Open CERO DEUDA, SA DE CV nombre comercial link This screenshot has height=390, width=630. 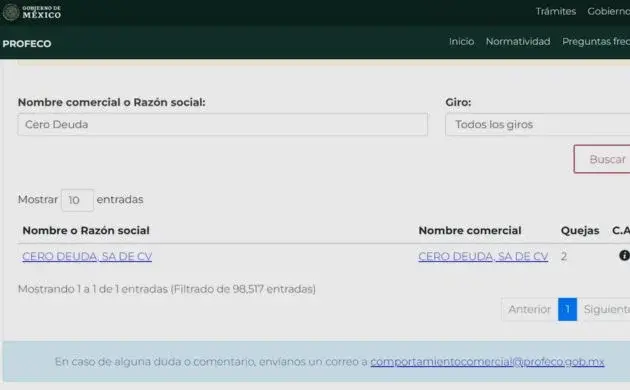[x=483, y=256]
